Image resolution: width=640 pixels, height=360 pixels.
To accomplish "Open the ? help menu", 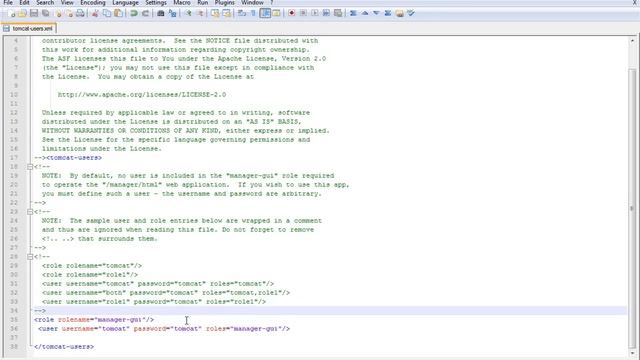I will click(271, 2).
